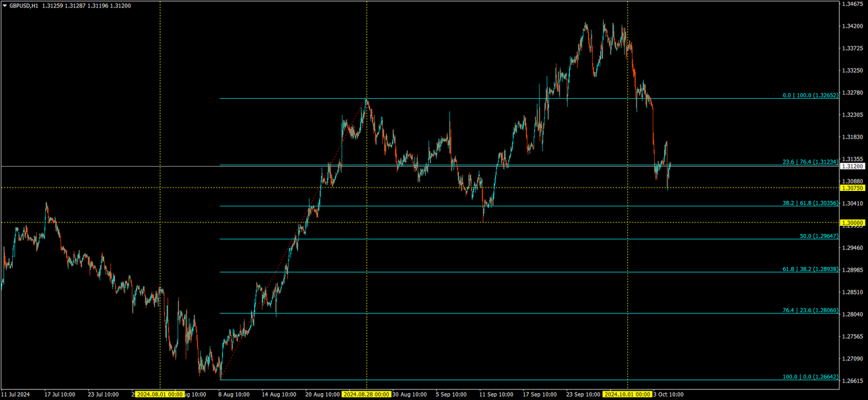
Task: Click the 1.31830 price scale value
Action: pyautogui.click(x=853, y=137)
